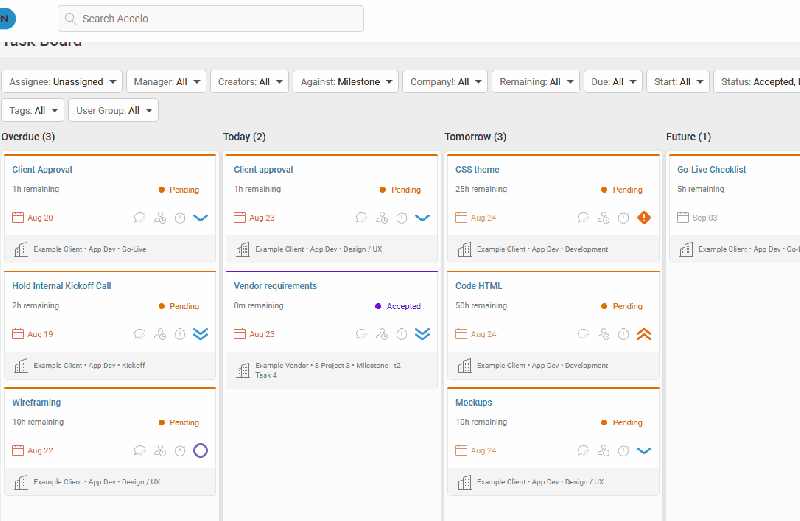Open comments icon on Today's Client approval card
The height and width of the screenshot is (521, 800).
pos(361,218)
